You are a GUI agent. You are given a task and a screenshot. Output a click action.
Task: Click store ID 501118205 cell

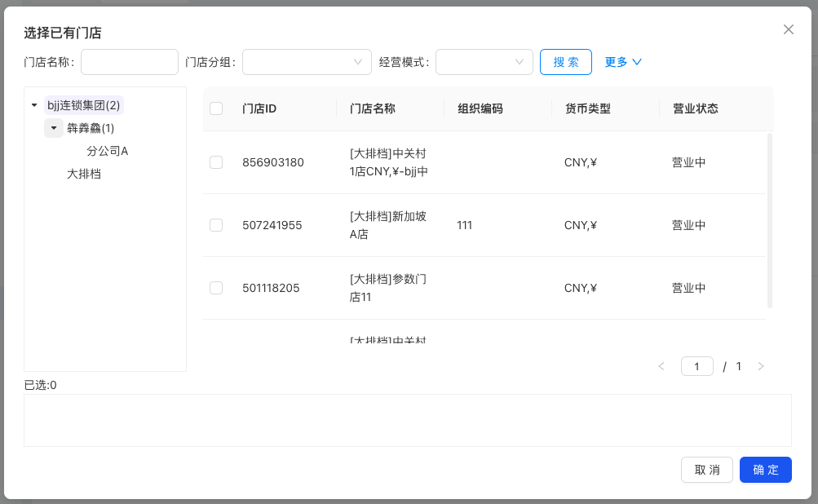point(271,288)
